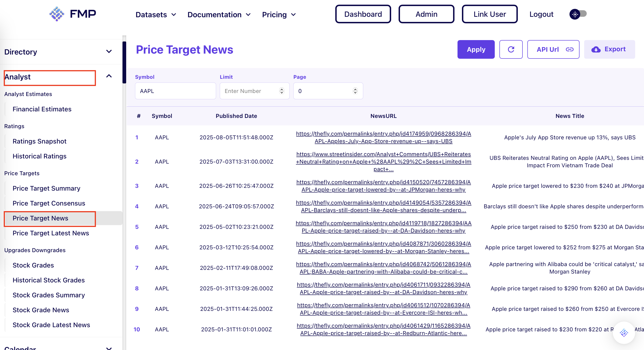Select Stock Grades in sidebar
Image resolution: width=644 pixels, height=350 pixels.
tap(33, 265)
